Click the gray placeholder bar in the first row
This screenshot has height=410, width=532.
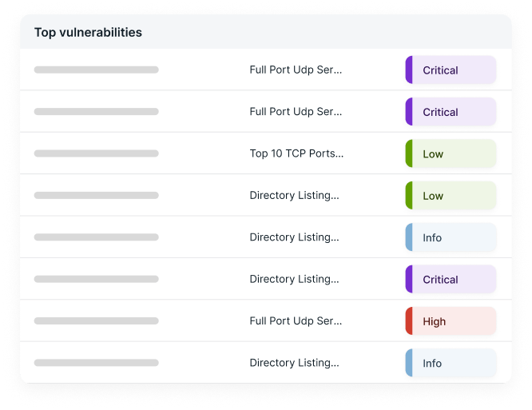coord(96,70)
